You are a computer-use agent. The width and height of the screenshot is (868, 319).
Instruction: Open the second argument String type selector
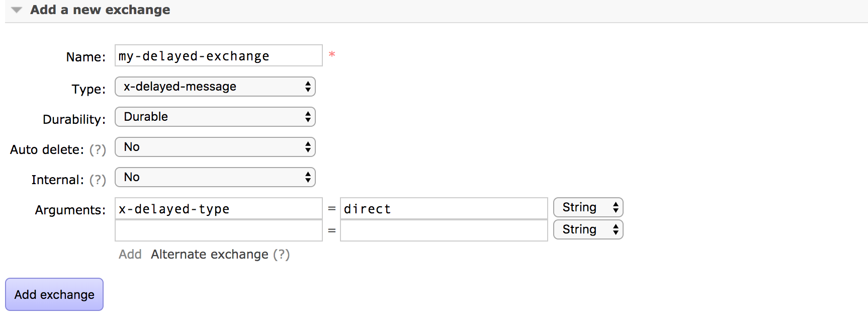point(588,229)
